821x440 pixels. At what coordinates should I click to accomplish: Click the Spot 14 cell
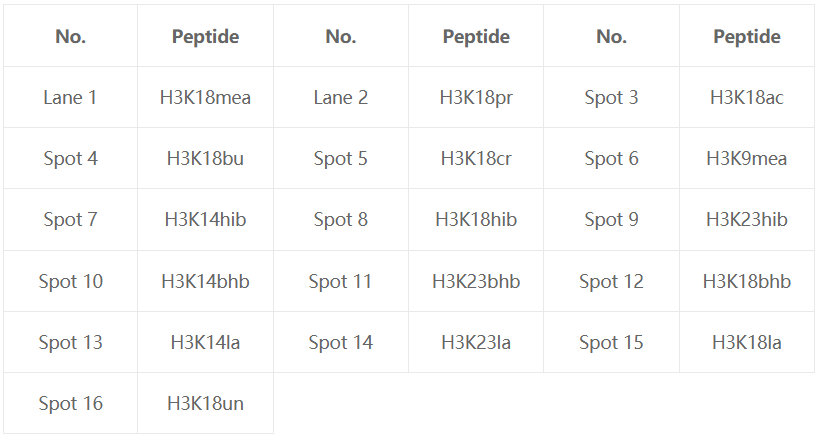pos(341,343)
